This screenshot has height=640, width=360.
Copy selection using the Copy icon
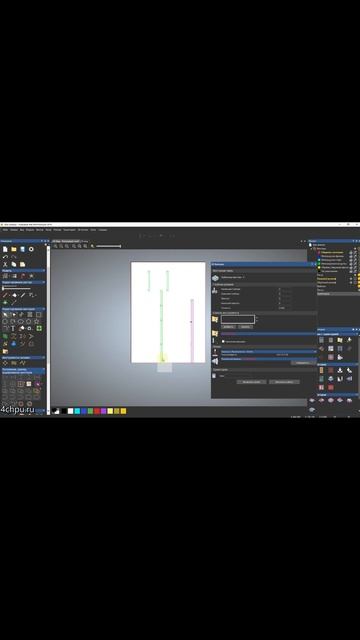tap(14, 264)
